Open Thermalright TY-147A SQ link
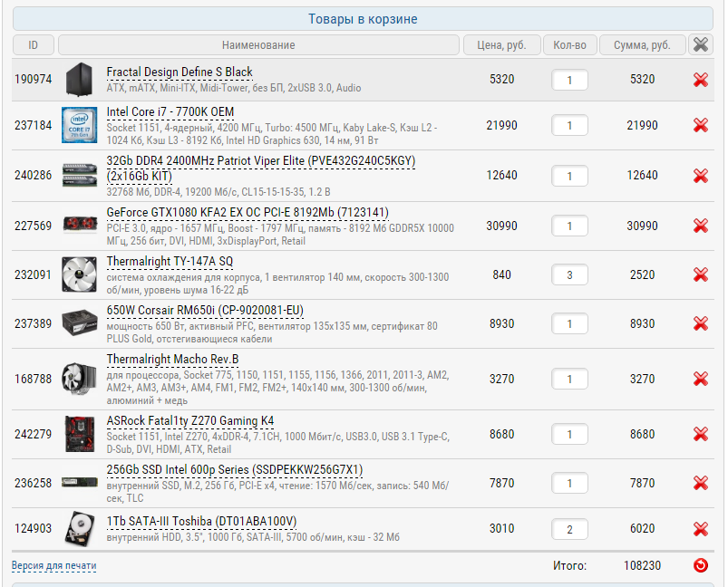Screen dimensions: 728x587 click(x=170, y=262)
